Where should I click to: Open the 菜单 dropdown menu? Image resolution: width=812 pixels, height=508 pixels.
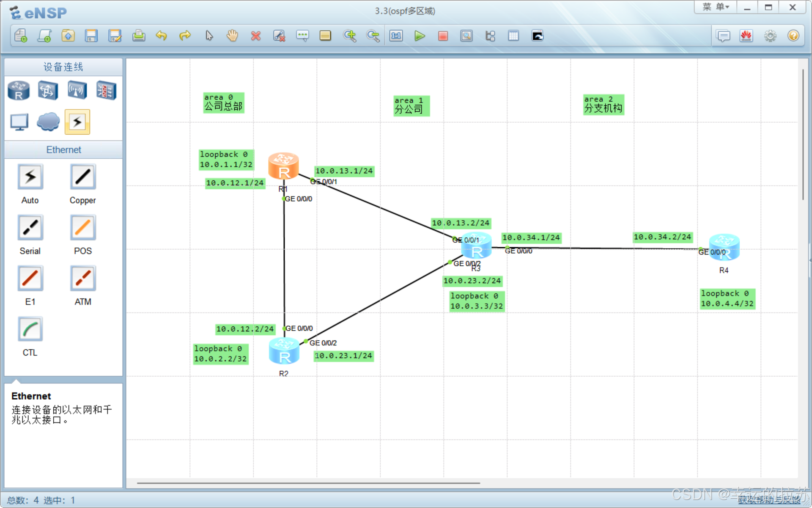click(716, 7)
